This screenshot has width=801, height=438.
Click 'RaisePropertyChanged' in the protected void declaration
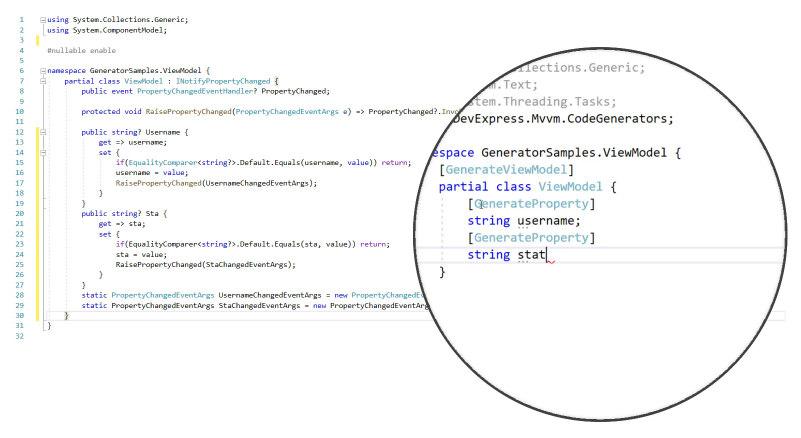(188, 111)
